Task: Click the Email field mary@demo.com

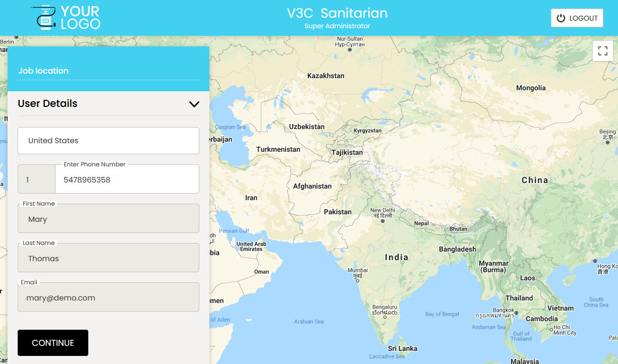Action: [x=108, y=297]
